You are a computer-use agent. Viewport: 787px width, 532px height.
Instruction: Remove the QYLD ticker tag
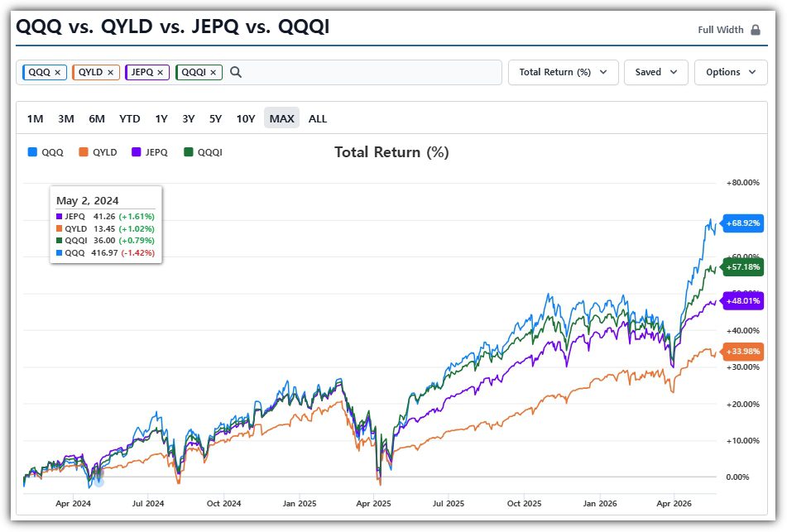point(110,72)
